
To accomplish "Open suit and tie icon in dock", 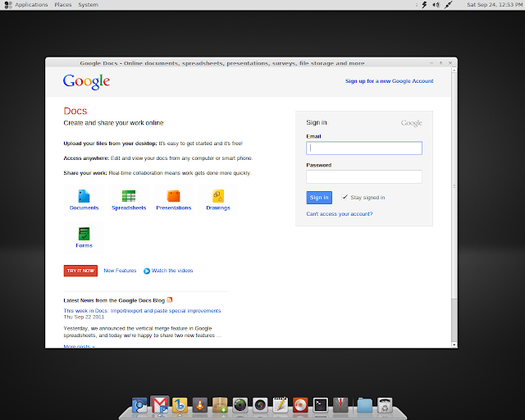I will (340, 405).
